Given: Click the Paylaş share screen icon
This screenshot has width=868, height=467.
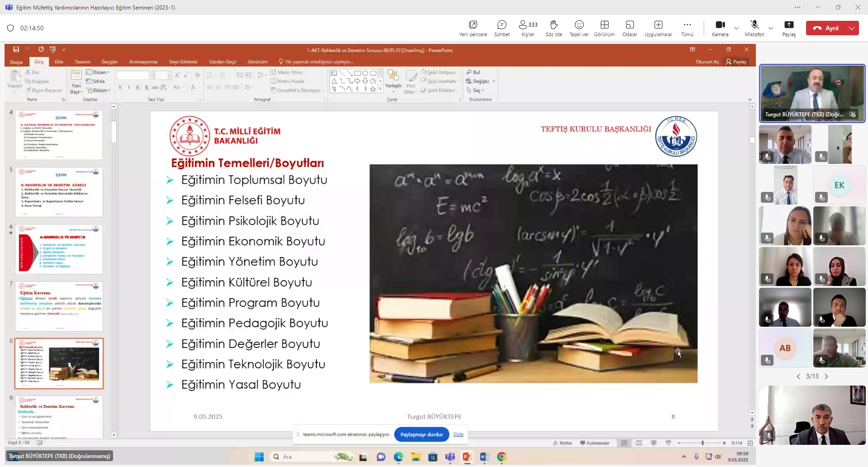Looking at the screenshot, I should point(789,25).
